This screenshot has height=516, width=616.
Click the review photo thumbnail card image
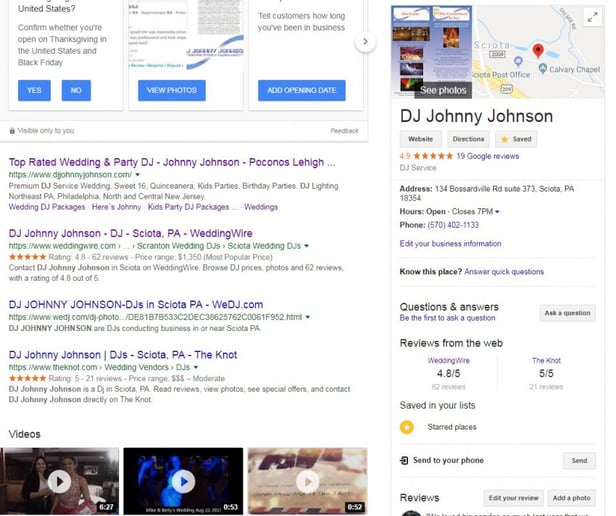pos(186,35)
